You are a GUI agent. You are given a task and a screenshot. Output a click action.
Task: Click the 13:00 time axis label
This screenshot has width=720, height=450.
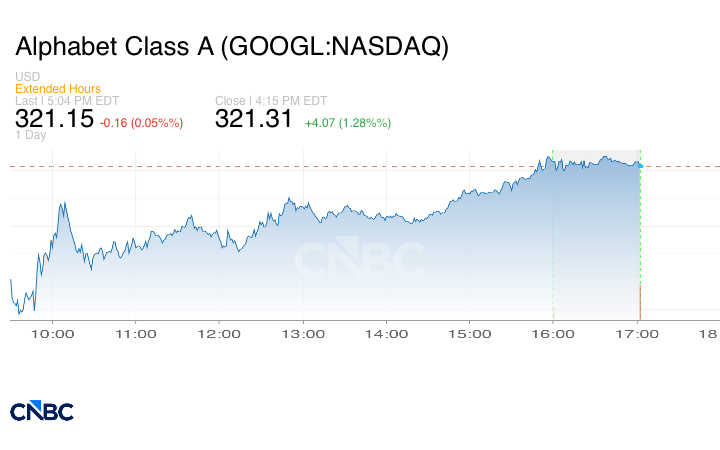303,334
